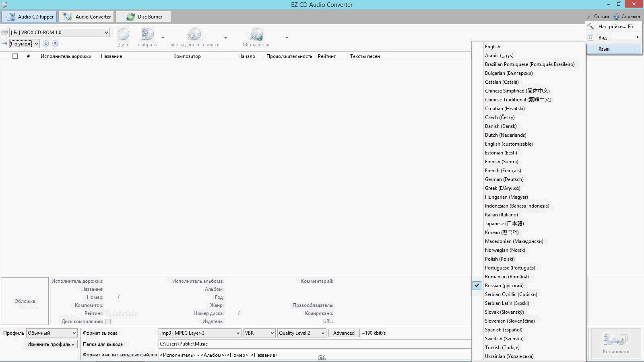This screenshot has height=362, width=644.
Task: Select Serbian Cyrillic language
Action: tap(528, 294)
